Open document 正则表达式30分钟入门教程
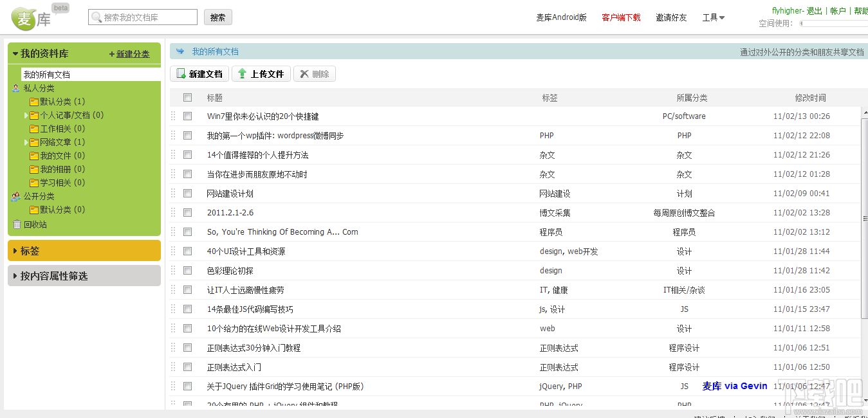Screen dimensions: 868x418 pyautogui.click(x=254, y=348)
